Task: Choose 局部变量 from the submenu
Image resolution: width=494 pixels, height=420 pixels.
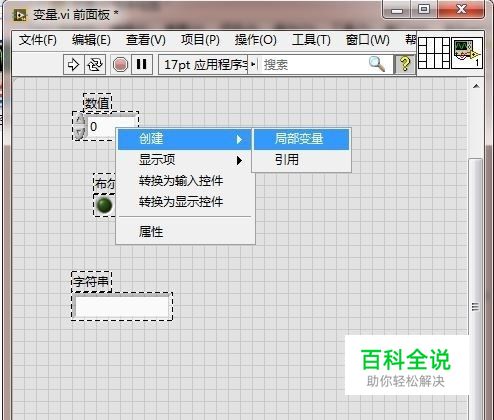Action: (301, 139)
